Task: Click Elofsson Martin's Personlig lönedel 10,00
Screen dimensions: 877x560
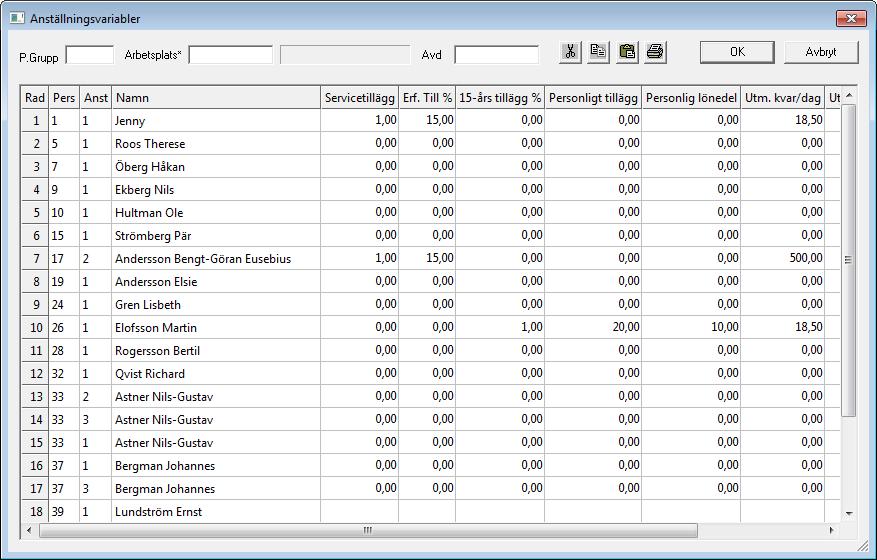Action: [691, 327]
